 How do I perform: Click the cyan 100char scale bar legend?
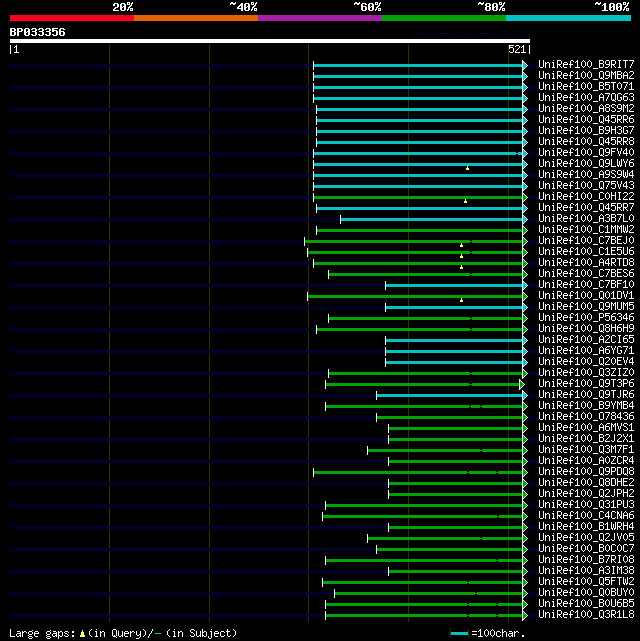click(x=459, y=634)
